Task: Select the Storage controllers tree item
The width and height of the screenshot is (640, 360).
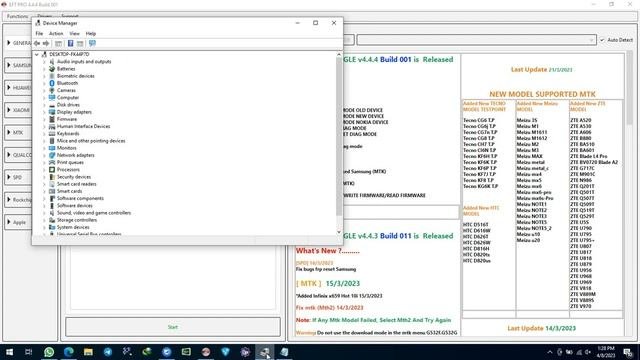Action: click(x=77, y=220)
